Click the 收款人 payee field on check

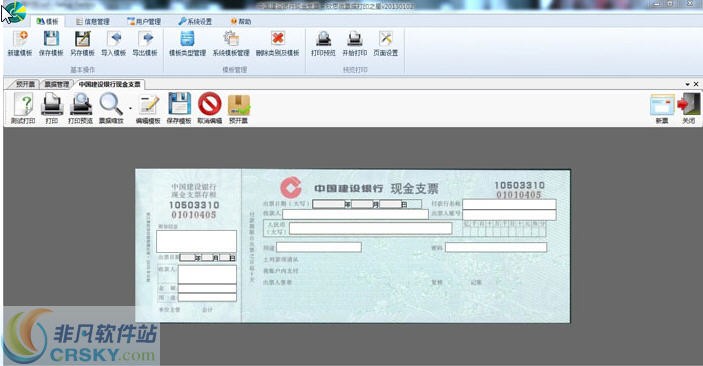pyautogui.click(x=356, y=214)
